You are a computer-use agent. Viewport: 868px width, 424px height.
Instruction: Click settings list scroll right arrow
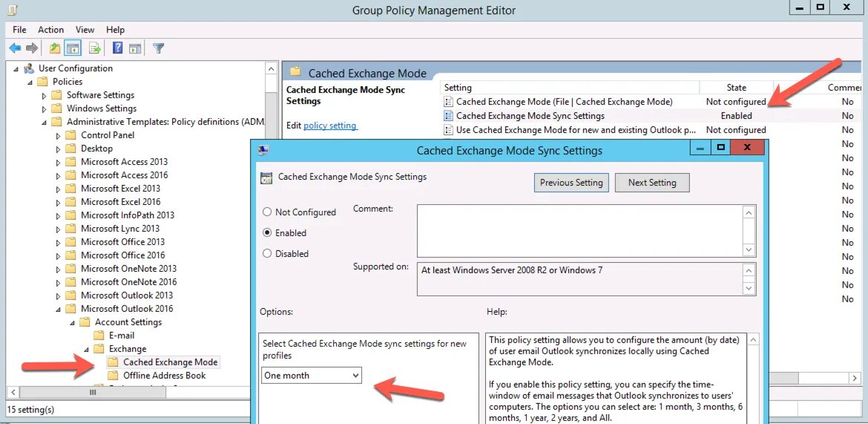click(855, 377)
